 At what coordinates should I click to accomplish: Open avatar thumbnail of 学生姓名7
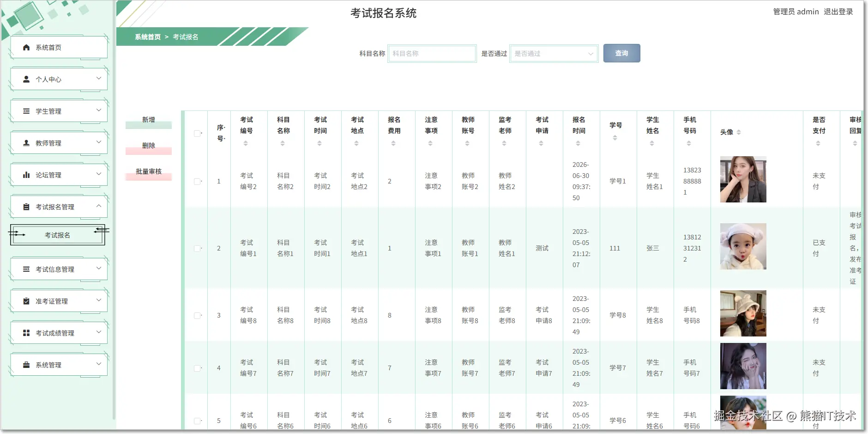click(743, 366)
